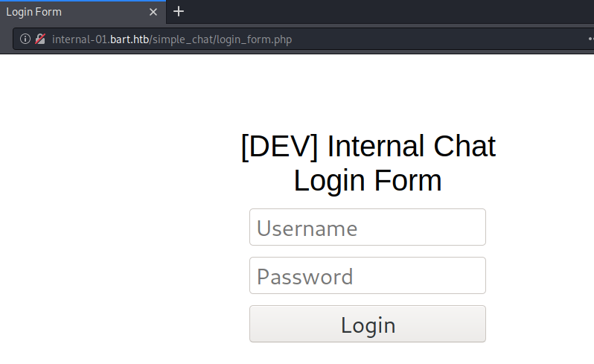Screen dimensions: 594x364
Task: Click the Login Form heading line
Action: click(368, 181)
